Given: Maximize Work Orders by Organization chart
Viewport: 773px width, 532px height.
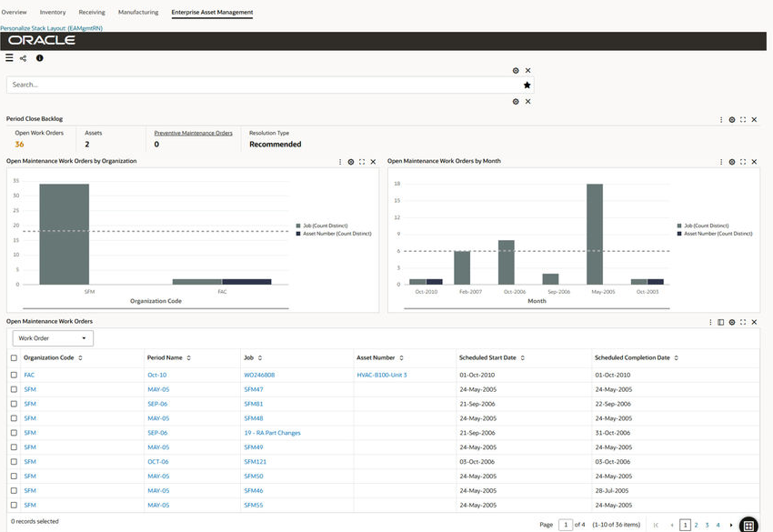Looking at the screenshot, I should (362, 162).
